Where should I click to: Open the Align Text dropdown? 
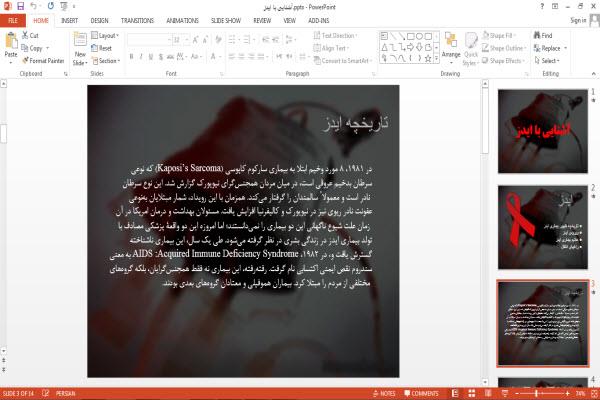coord(331,48)
